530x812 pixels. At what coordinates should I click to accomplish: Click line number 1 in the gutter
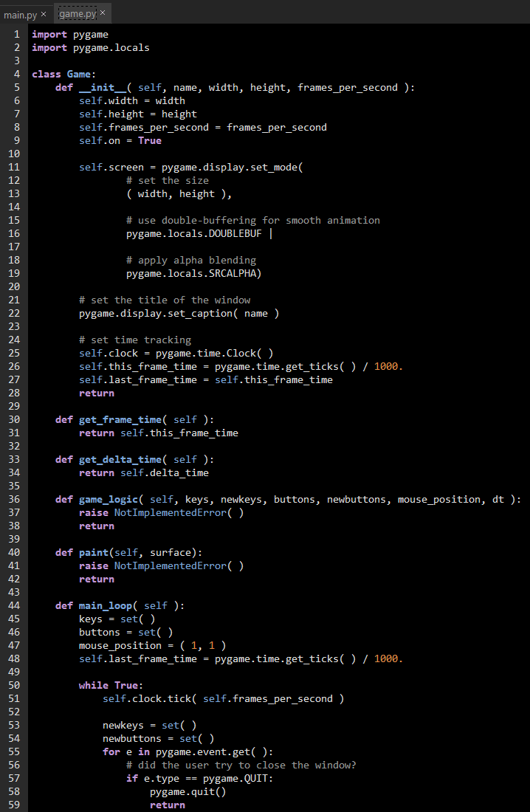tap(17, 34)
